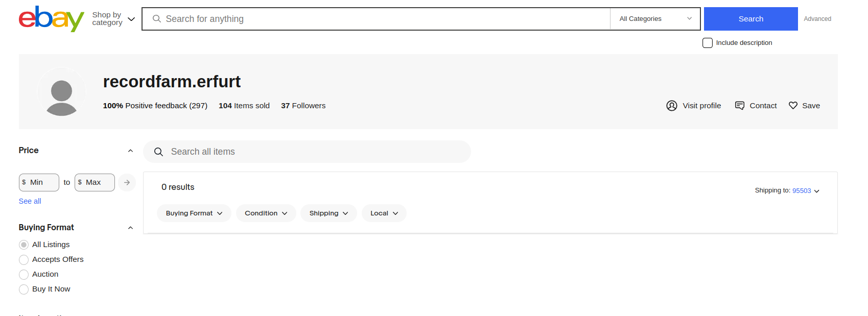The height and width of the screenshot is (316, 868).
Task: Click the magnifier icon in the main search bar
Action: pyautogui.click(x=157, y=19)
